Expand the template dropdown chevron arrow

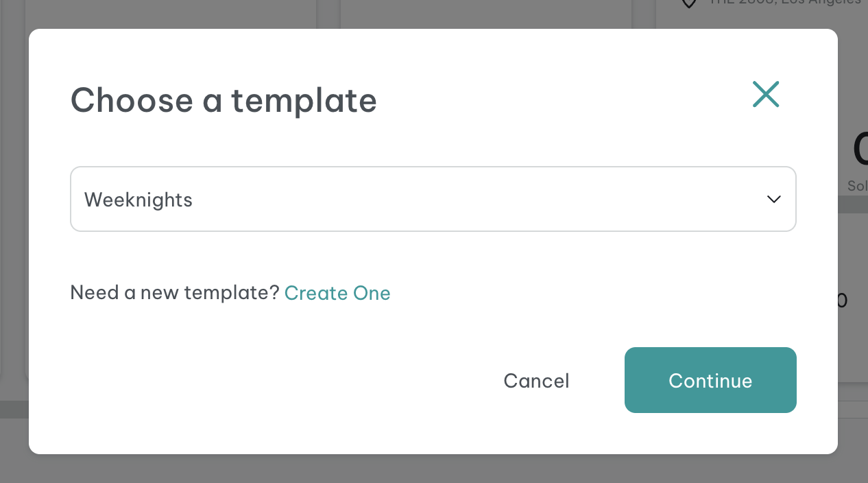pyautogui.click(x=774, y=199)
